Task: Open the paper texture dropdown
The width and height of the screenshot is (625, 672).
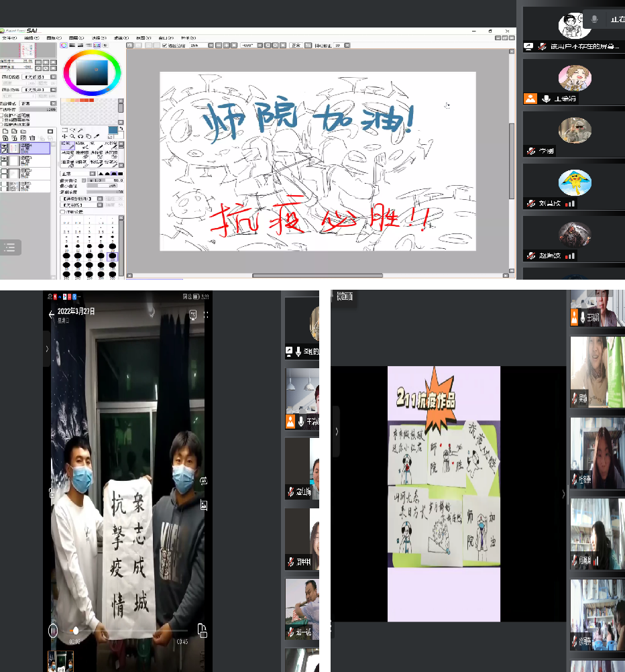Action: click(x=40, y=77)
